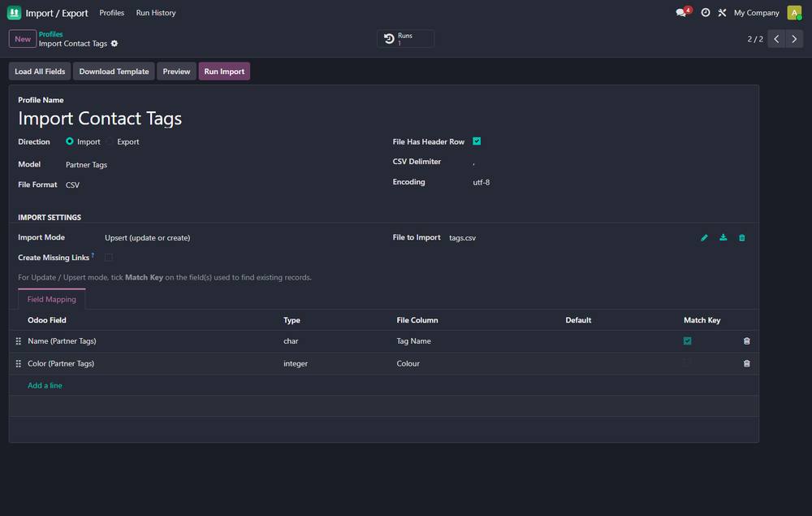Image resolution: width=812 pixels, height=516 pixels.
Task: Open the activities clock icon
Action: (x=706, y=12)
